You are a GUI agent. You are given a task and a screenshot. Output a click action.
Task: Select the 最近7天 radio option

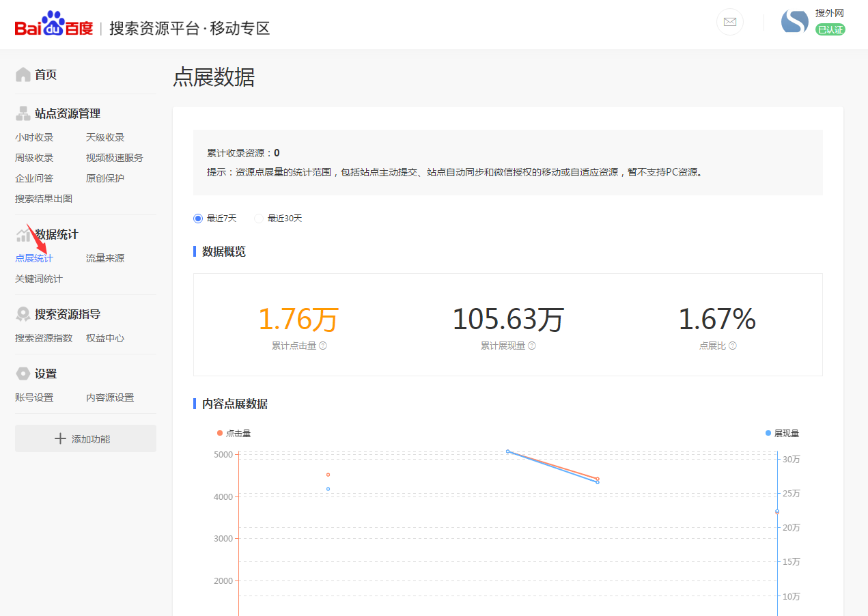point(197,218)
